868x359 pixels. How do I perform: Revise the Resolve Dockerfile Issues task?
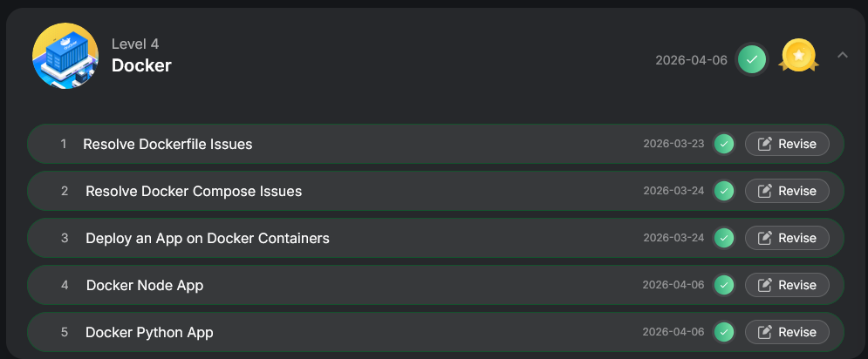pos(787,144)
